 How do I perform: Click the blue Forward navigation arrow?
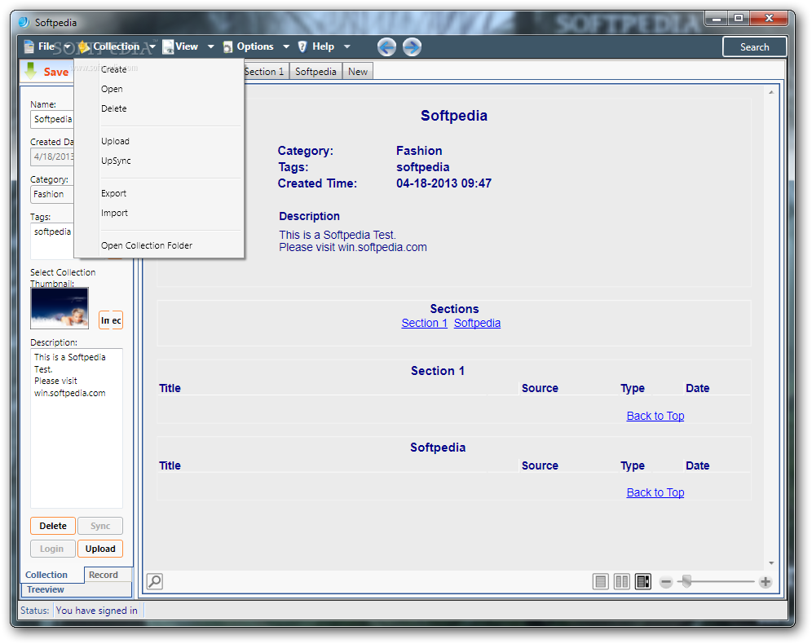(412, 47)
